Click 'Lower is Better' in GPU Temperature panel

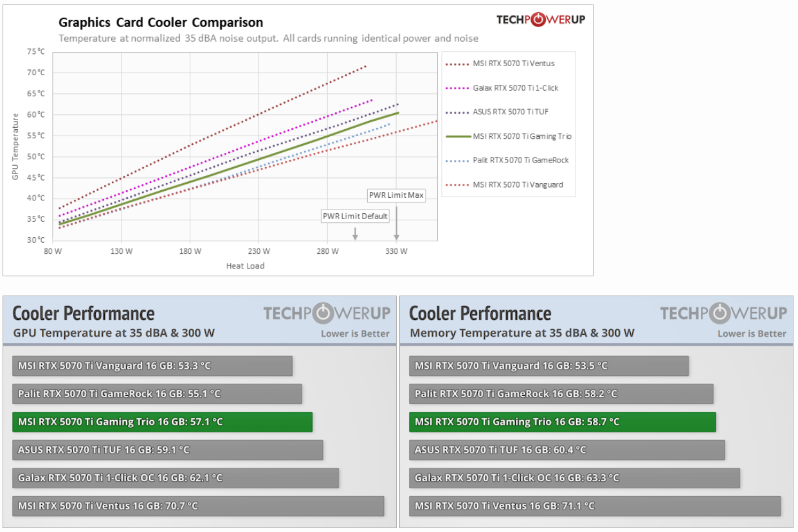(x=355, y=333)
